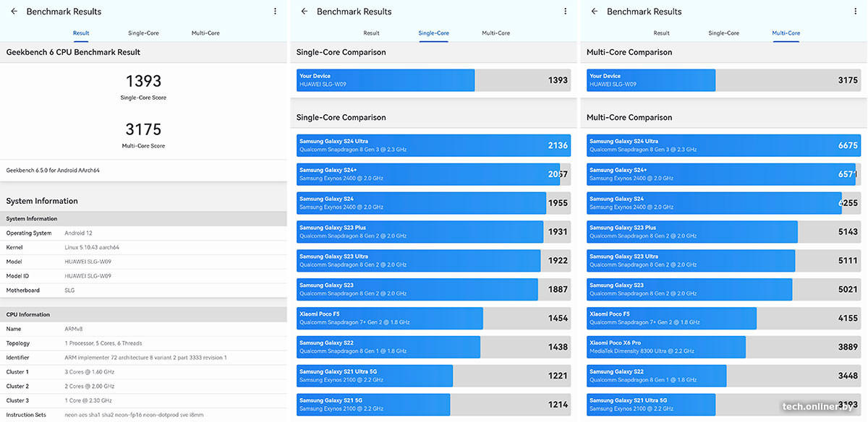Select the 3175 Multi-Core Score on Result screen
Screen dimensions: 868x422
coord(143,130)
